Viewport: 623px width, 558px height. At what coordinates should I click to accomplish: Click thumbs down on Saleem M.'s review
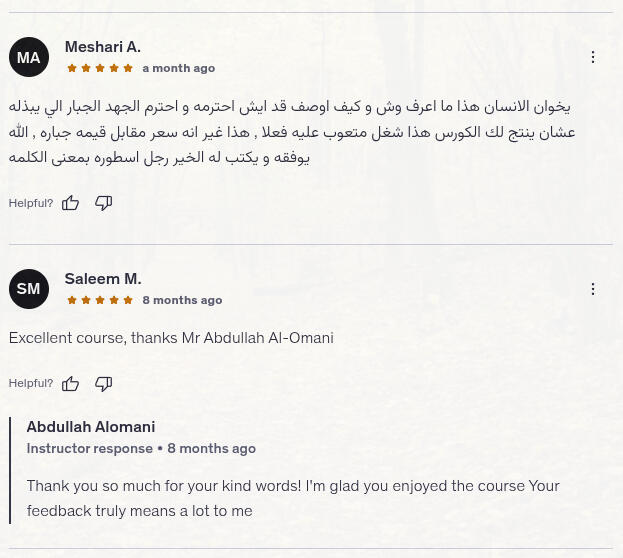click(x=103, y=383)
